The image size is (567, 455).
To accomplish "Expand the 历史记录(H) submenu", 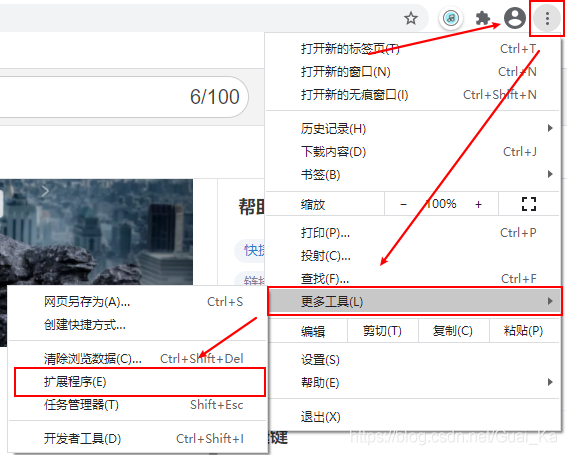I will [413, 129].
